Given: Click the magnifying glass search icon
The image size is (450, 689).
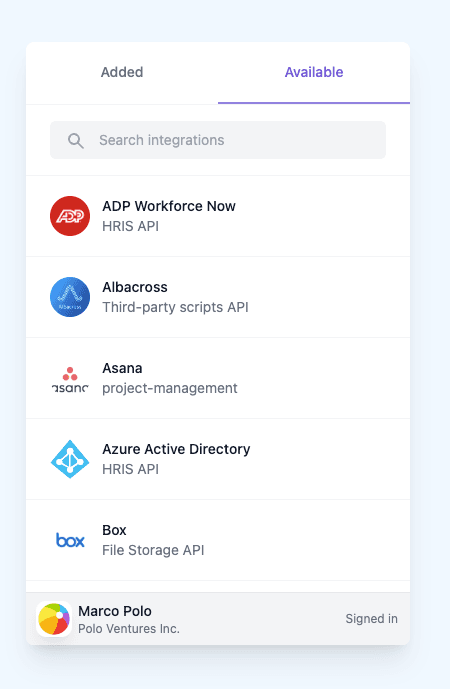Looking at the screenshot, I should click(x=76, y=141).
